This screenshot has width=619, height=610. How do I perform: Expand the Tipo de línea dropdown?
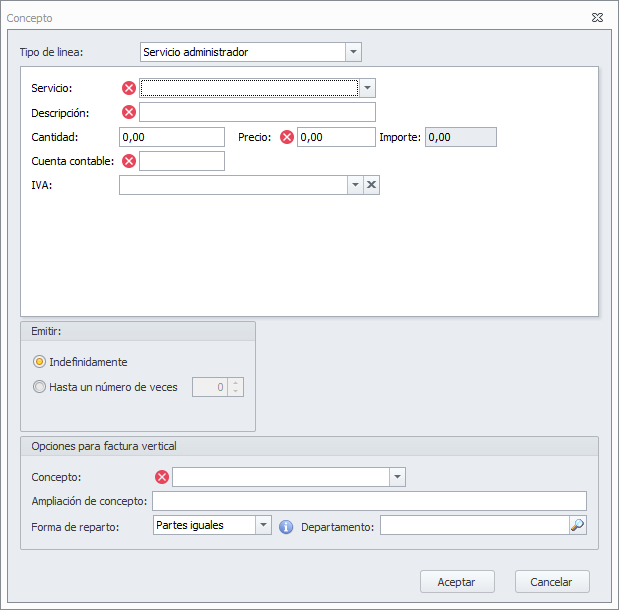click(353, 52)
